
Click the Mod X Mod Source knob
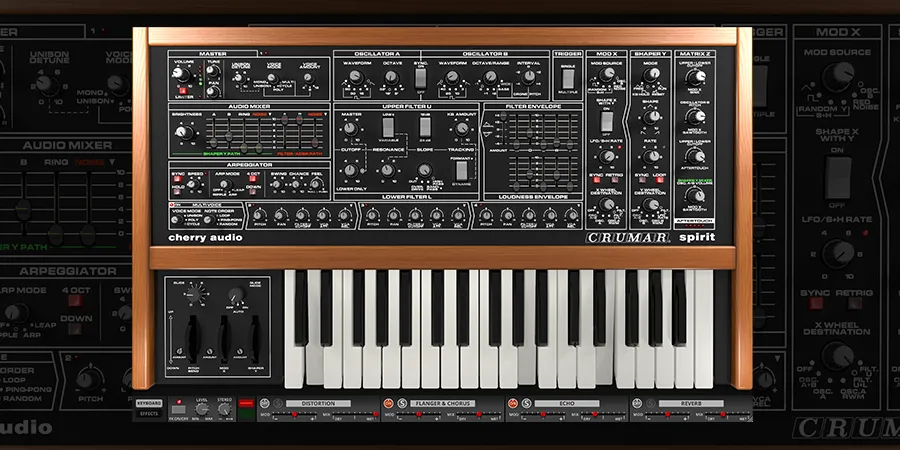(607, 74)
